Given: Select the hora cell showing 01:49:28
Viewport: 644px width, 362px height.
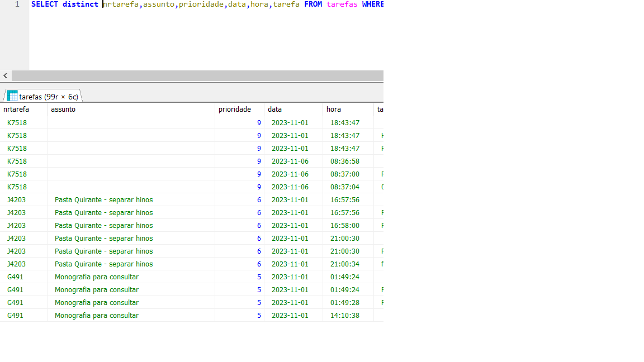Looking at the screenshot, I should 344,303.
